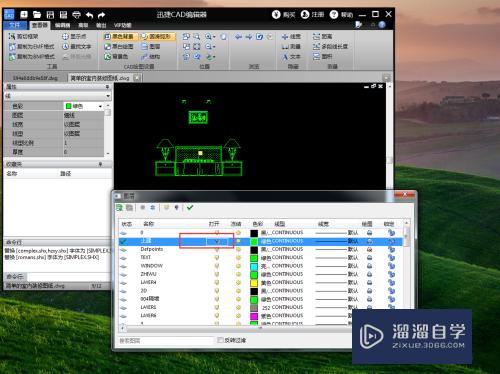Toggle on/off bulb for WINDOW layer
This screenshot has width=500, height=374.
(217, 266)
